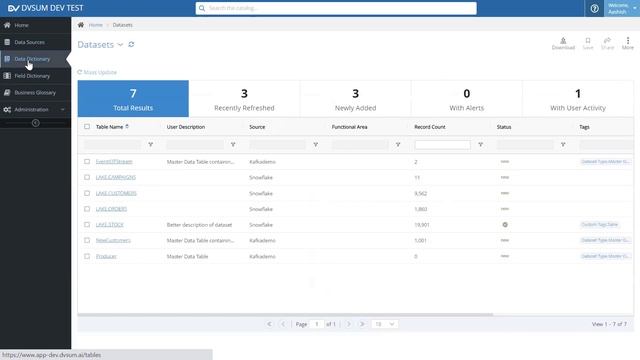Select the Total Results tile
640x360 pixels.
coord(133,99)
